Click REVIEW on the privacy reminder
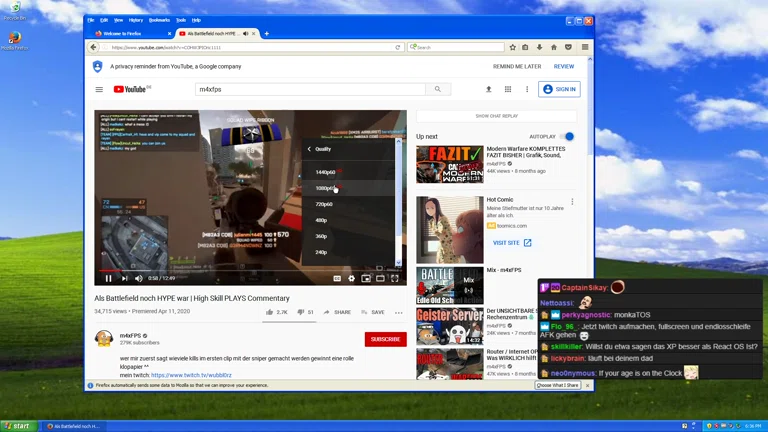Image resolution: width=768 pixels, height=432 pixels. 564,67
